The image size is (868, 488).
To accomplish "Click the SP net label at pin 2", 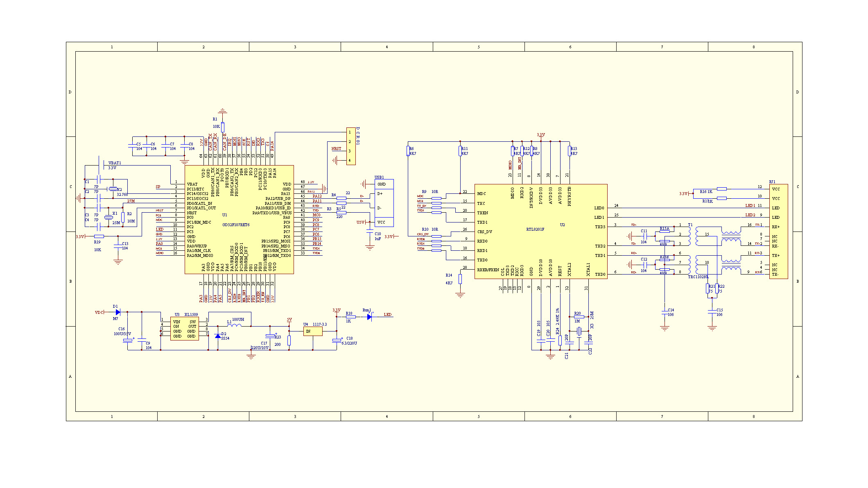I will pyautogui.click(x=158, y=186).
